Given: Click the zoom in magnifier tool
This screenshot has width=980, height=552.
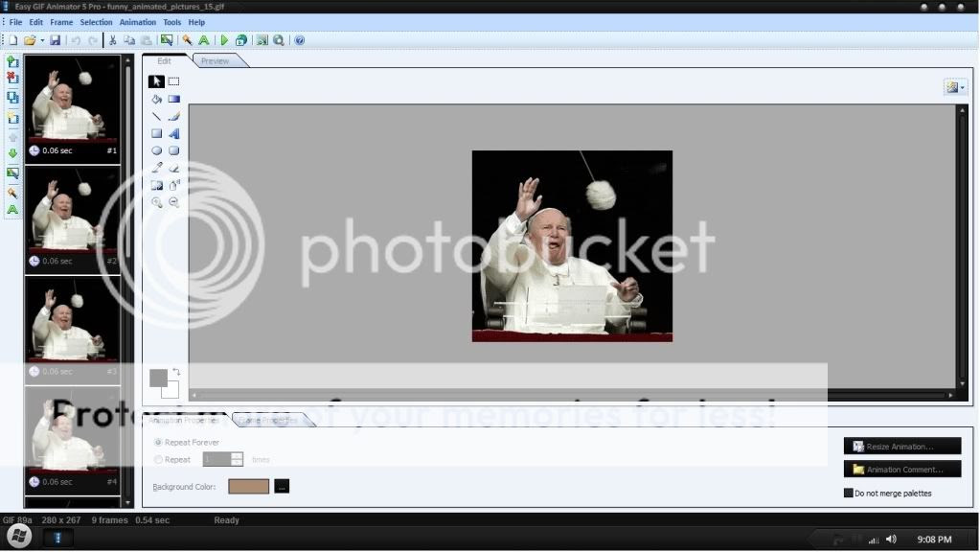Looking at the screenshot, I should [x=156, y=202].
